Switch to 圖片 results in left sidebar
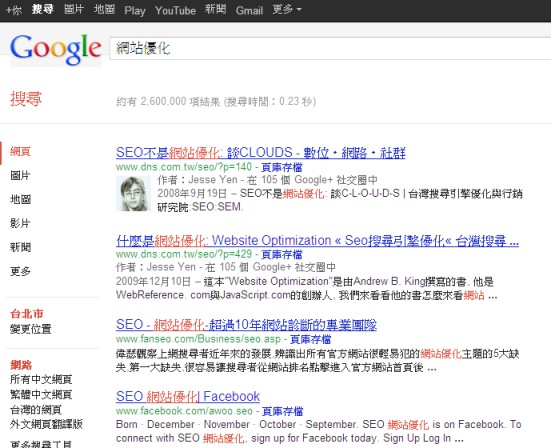 pyautogui.click(x=20, y=175)
